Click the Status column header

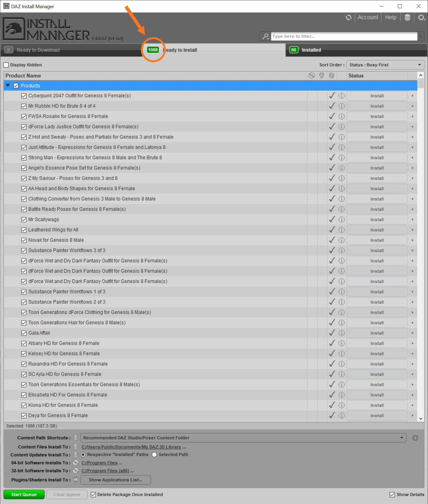(377, 76)
